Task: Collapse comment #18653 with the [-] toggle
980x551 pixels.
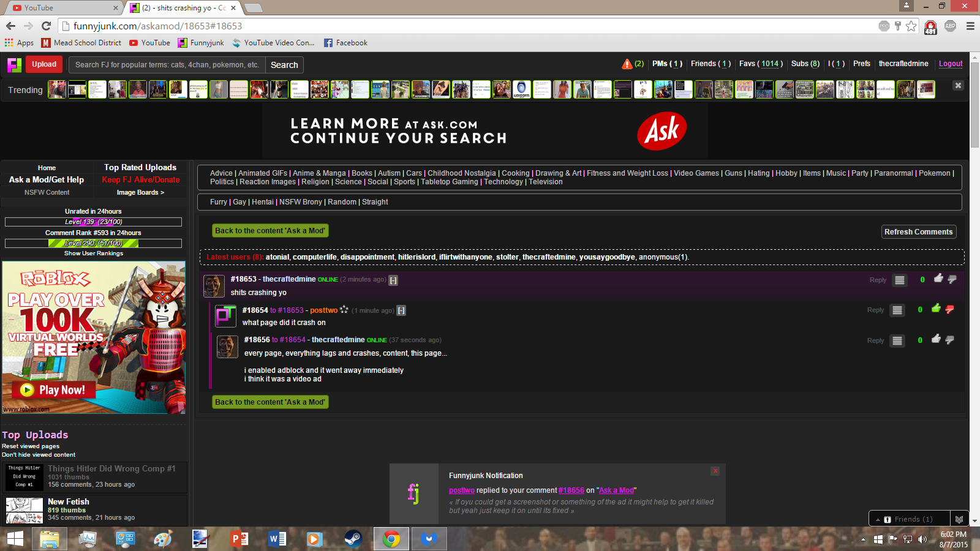Action: coord(393,280)
